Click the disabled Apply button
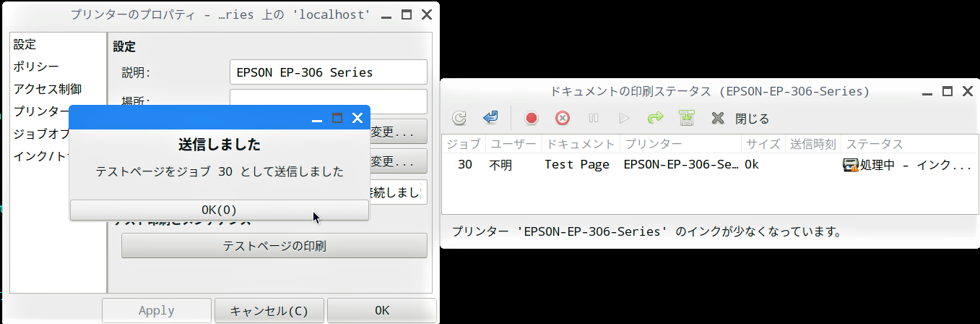Image resolution: width=980 pixels, height=324 pixels. coord(157,311)
